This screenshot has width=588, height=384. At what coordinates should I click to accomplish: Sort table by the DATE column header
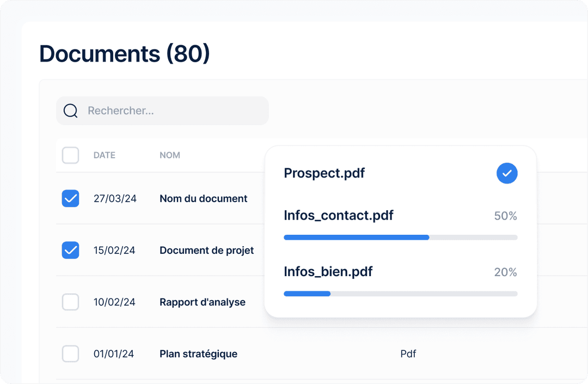105,155
